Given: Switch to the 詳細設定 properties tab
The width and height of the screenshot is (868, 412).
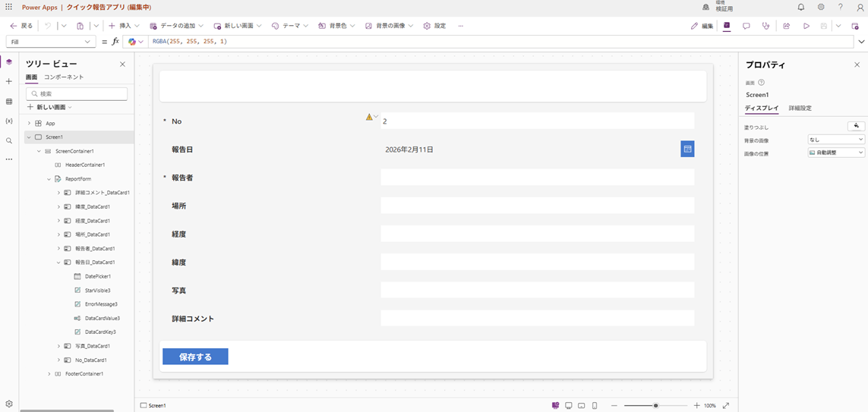Looking at the screenshot, I should 800,109.
